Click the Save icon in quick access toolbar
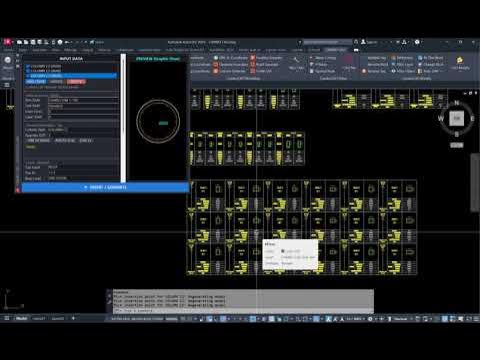 click(x=33, y=42)
